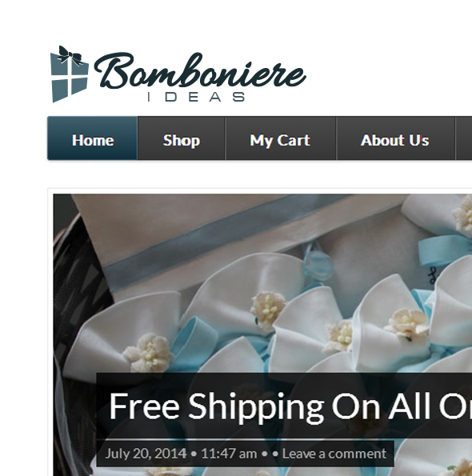The height and width of the screenshot is (476, 472).
Task: Select the cut-off menu item after About Us
Action: click(x=464, y=138)
